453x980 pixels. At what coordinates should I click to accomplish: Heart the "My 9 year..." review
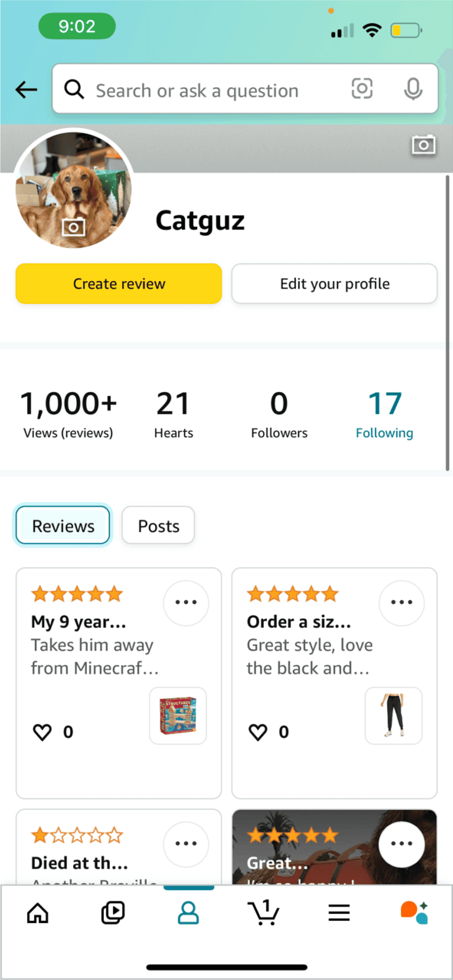[x=42, y=732]
